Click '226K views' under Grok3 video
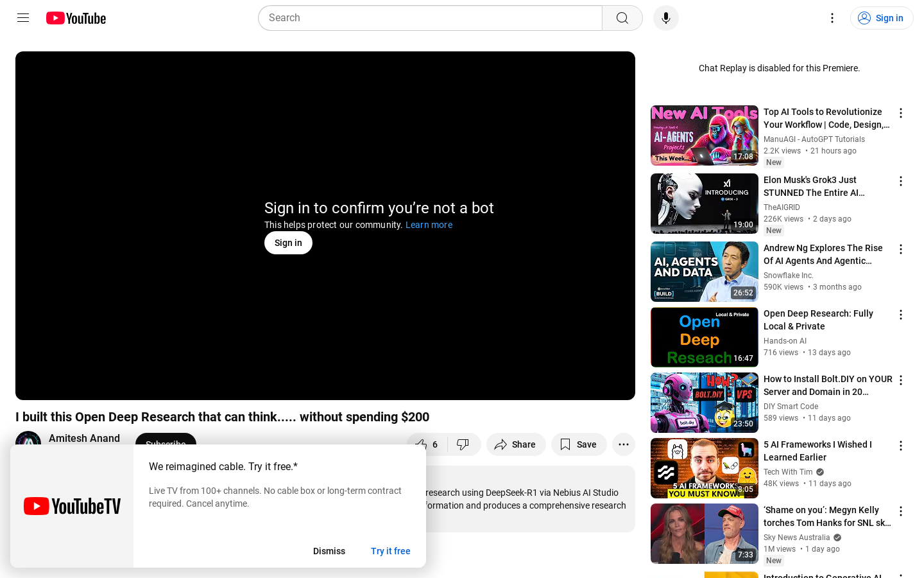The height and width of the screenshot is (578, 924). [783, 219]
